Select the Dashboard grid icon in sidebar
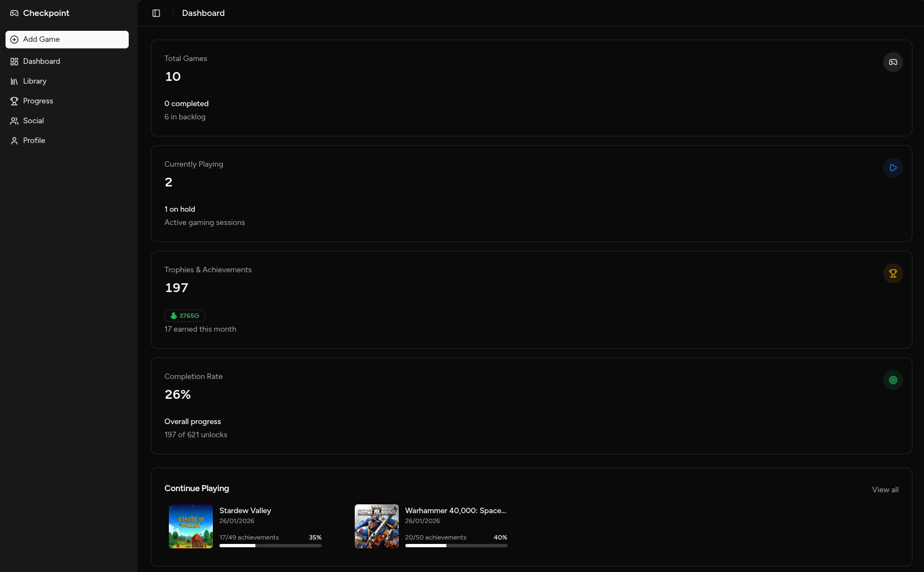 coord(14,61)
